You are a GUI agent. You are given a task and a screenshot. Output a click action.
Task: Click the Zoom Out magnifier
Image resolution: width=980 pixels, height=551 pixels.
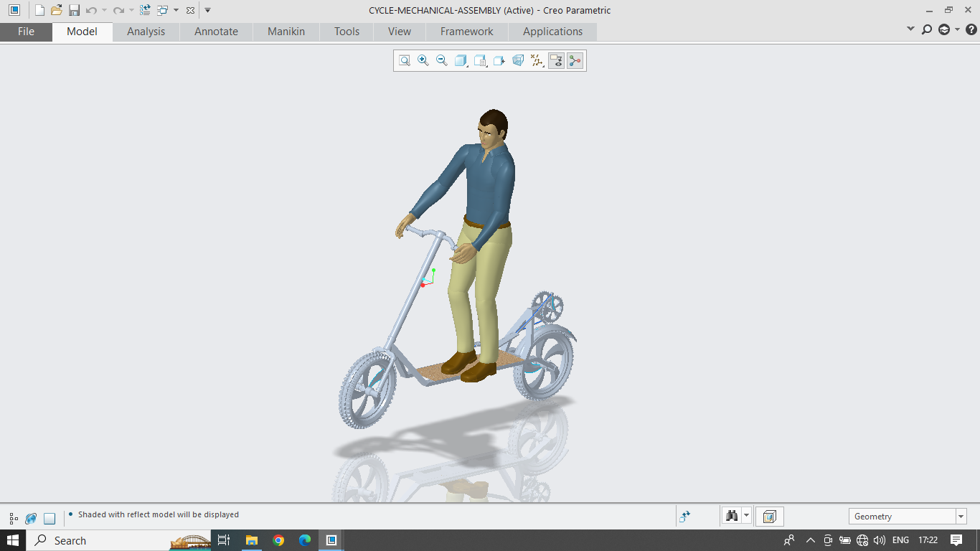[442, 61]
